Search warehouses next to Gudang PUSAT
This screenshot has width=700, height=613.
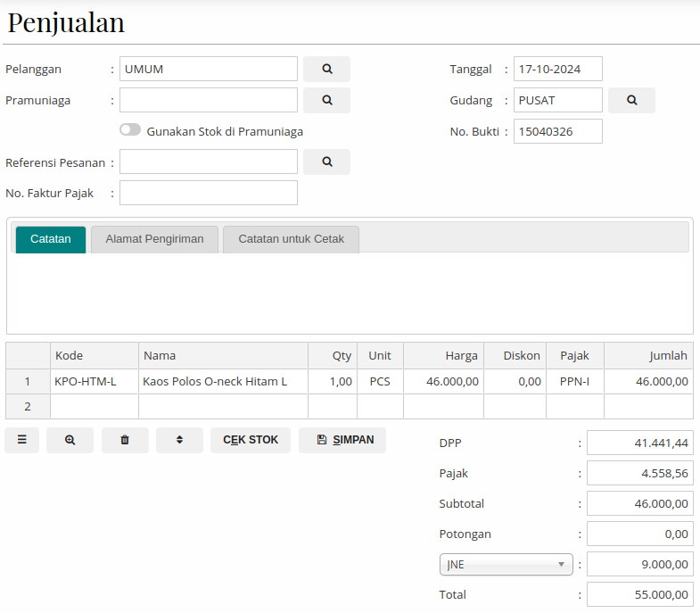click(x=631, y=100)
